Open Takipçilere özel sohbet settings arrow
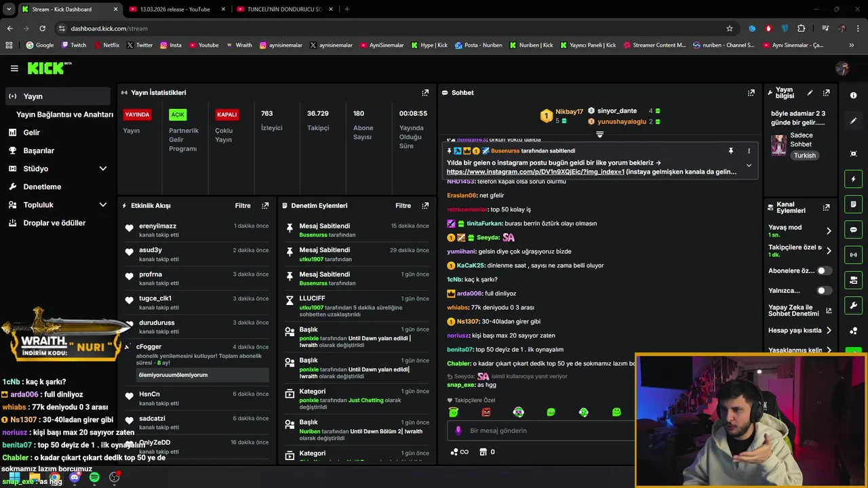Image resolution: width=868 pixels, height=488 pixels. (828, 251)
